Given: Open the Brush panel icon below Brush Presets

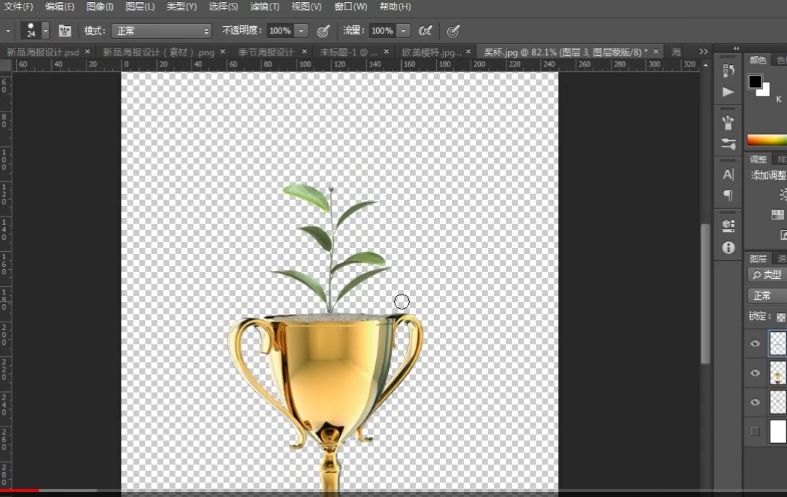Looking at the screenshot, I should pos(728,144).
